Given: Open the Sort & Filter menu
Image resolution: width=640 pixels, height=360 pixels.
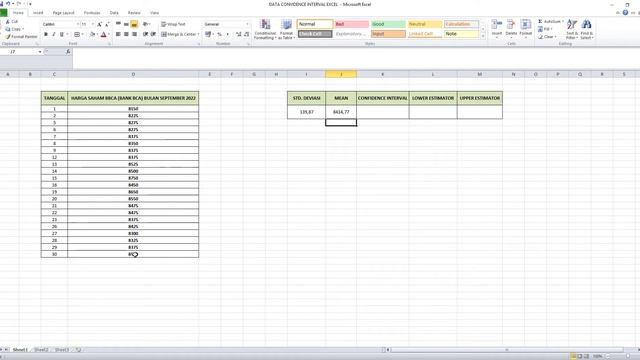Looking at the screenshot, I should pyautogui.click(x=572, y=29).
